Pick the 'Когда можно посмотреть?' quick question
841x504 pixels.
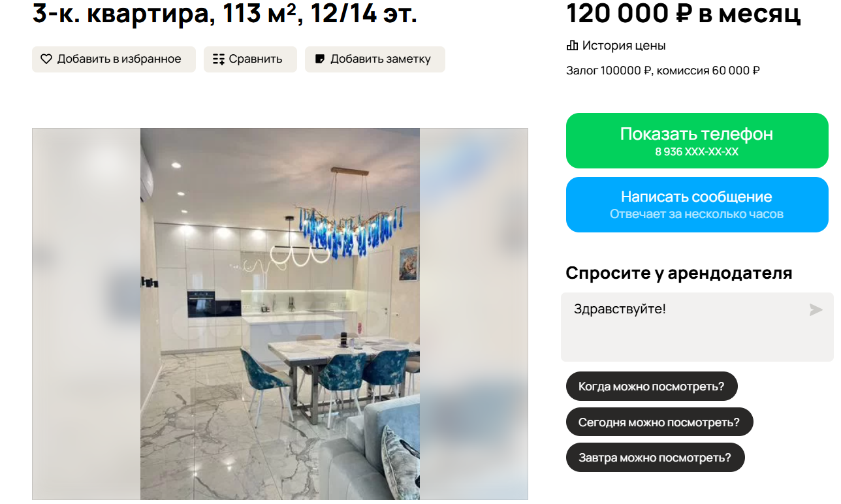click(652, 386)
